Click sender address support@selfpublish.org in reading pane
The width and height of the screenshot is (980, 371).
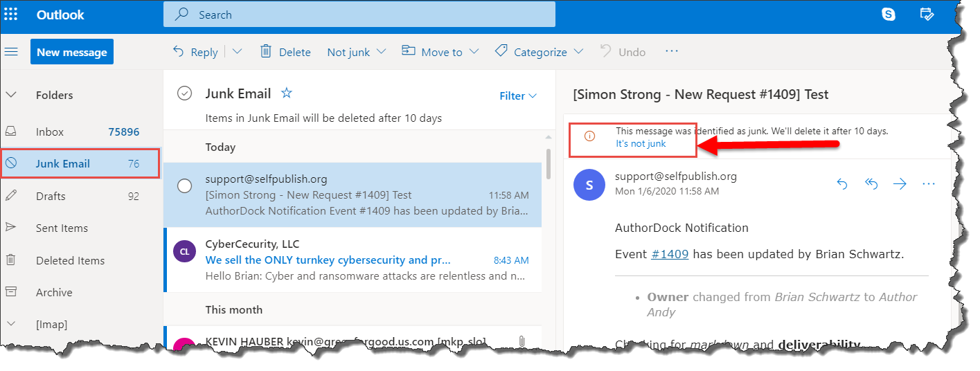point(676,177)
